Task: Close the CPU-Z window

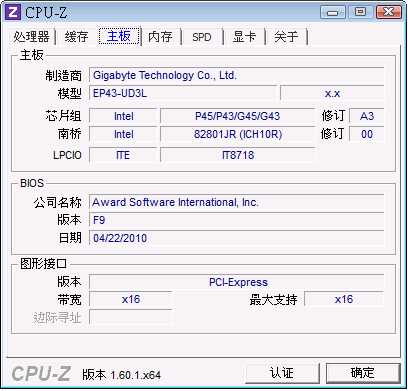Action: pos(388,12)
